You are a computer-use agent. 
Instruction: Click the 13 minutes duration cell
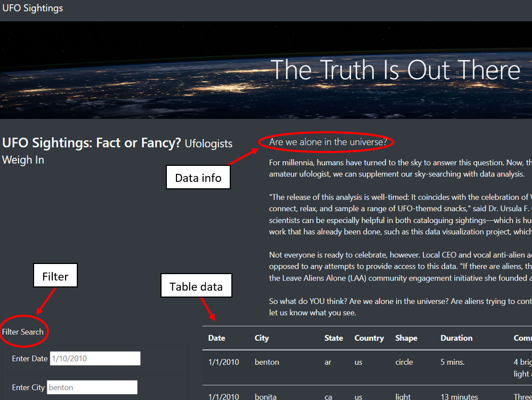pyautogui.click(x=459, y=397)
